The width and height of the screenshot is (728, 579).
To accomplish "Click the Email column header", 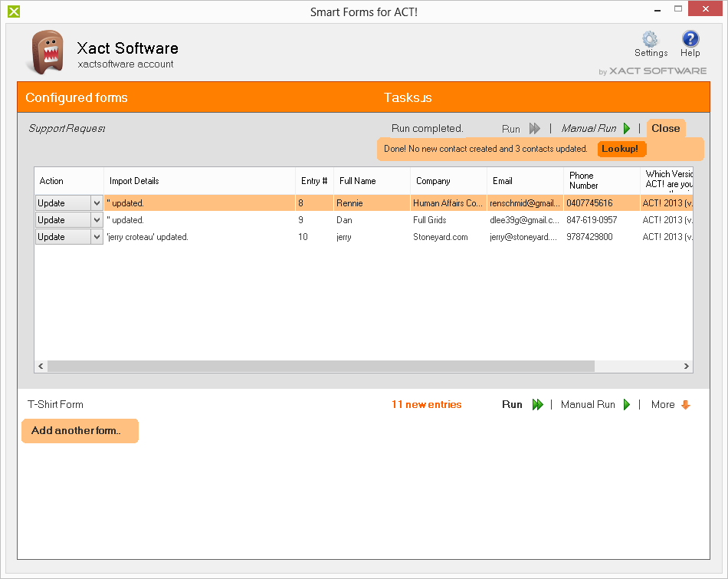I will point(525,181).
